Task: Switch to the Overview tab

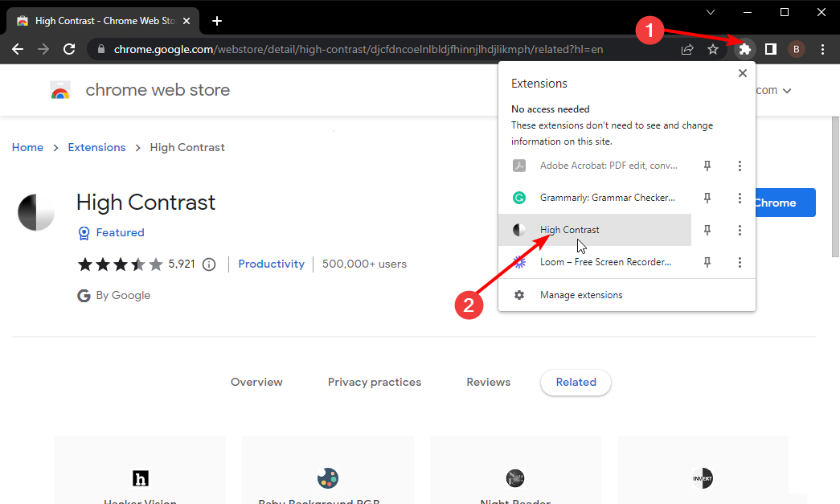Action: (256, 382)
